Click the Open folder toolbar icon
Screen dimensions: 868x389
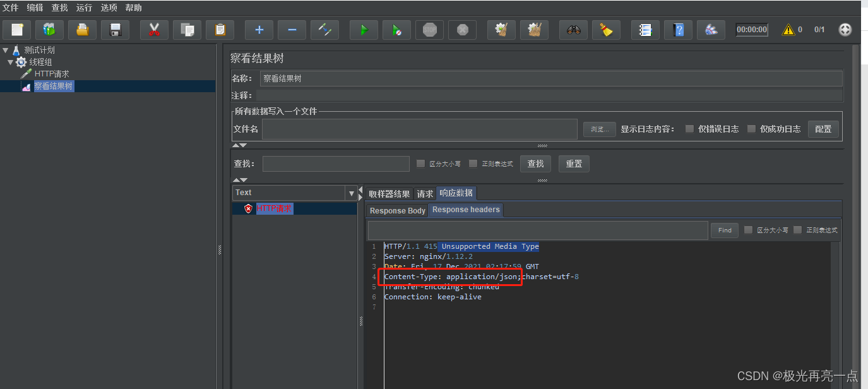coord(82,30)
